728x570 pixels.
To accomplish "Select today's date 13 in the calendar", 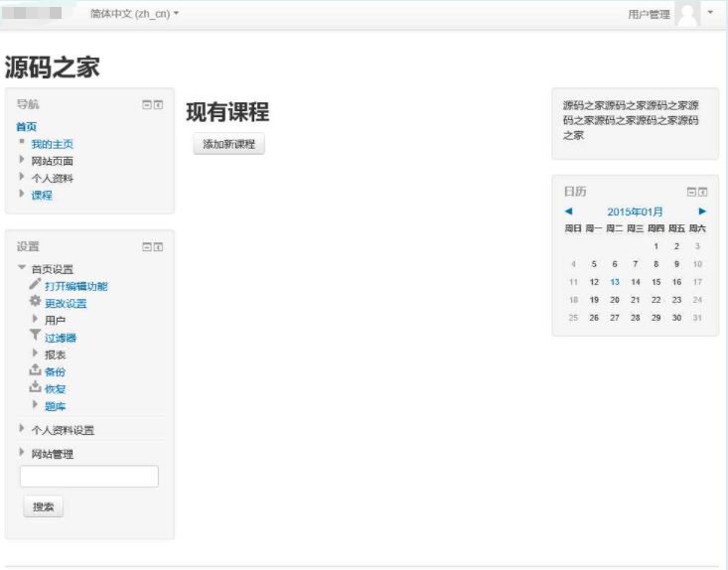I will click(615, 282).
